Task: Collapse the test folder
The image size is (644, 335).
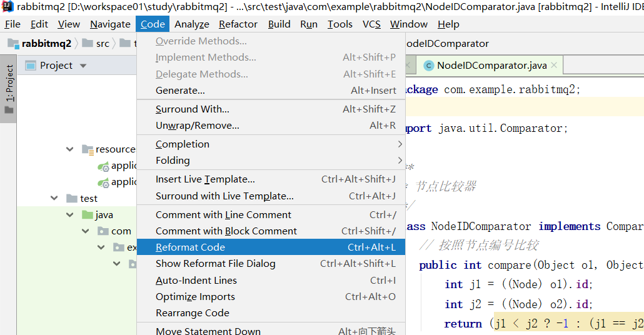Action: [54, 198]
